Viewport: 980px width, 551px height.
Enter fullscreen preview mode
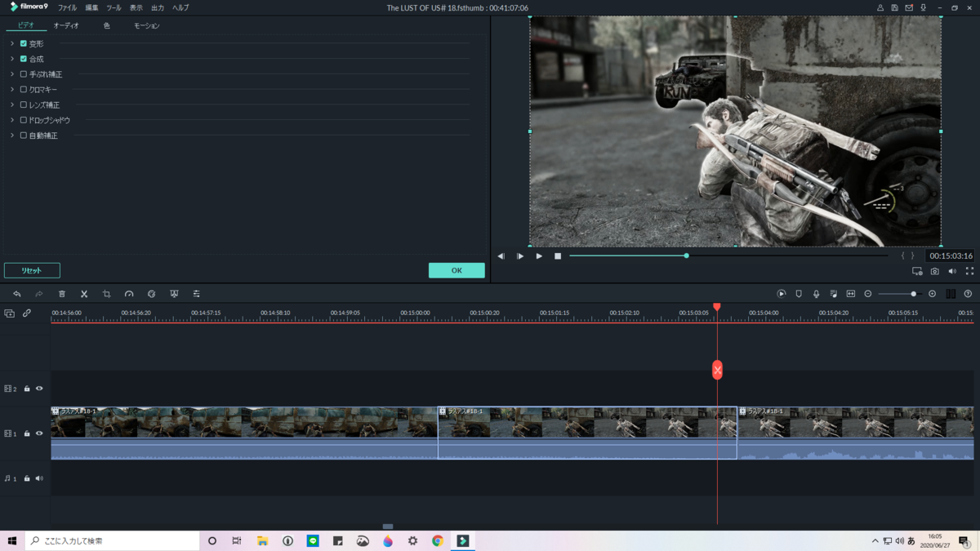tap(969, 271)
